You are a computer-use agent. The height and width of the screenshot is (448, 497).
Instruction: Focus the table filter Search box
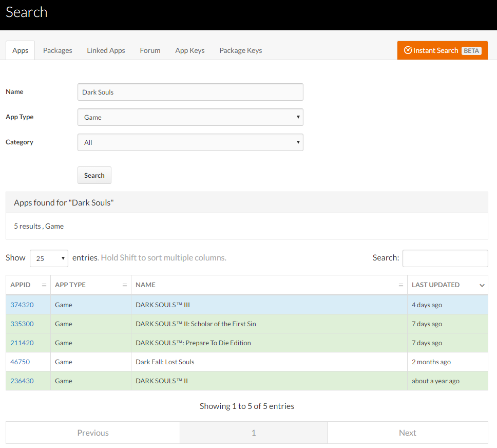tap(445, 258)
